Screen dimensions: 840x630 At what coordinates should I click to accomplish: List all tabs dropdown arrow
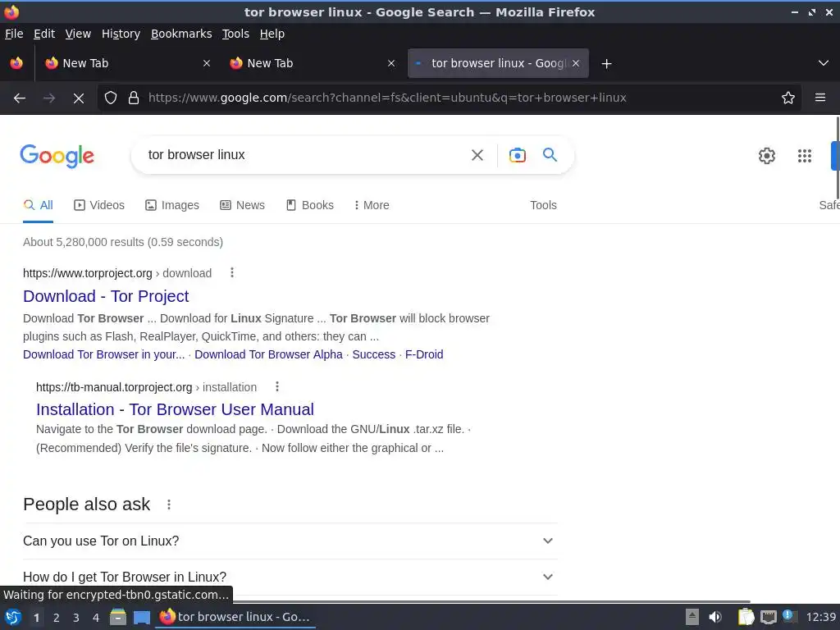pyautogui.click(x=824, y=63)
